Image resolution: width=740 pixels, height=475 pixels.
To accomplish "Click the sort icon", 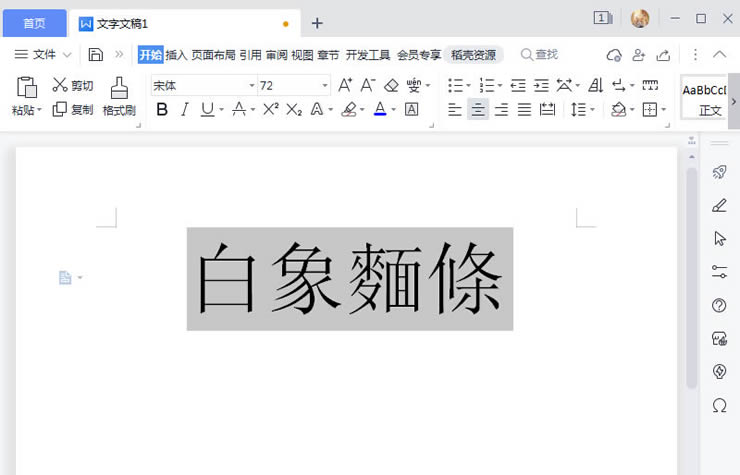I will (596, 85).
